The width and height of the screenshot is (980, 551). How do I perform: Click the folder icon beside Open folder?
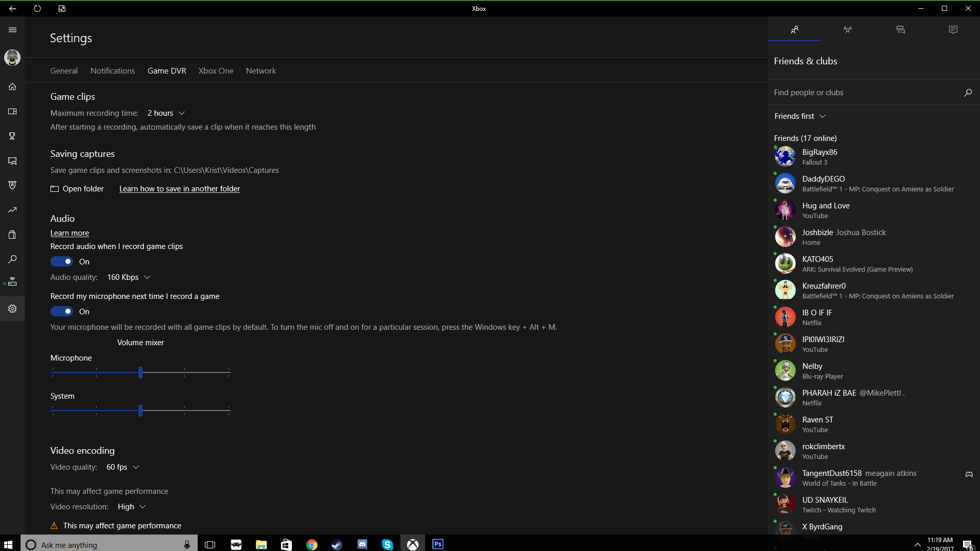tap(55, 189)
